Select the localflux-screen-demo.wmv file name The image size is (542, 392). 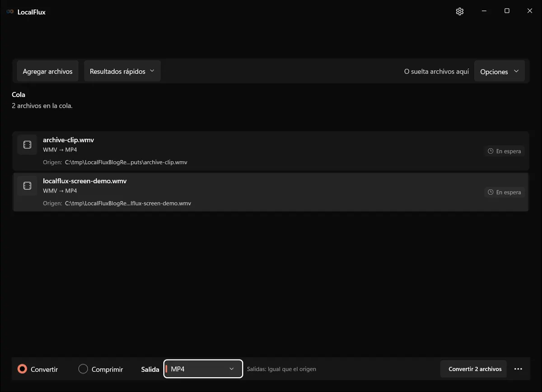tap(84, 181)
